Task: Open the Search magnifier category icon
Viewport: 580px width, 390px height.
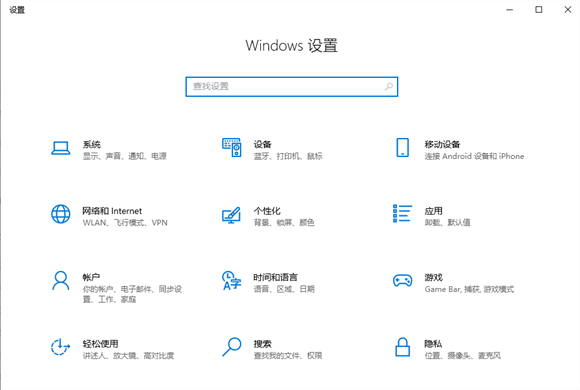Action: pos(232,347)
